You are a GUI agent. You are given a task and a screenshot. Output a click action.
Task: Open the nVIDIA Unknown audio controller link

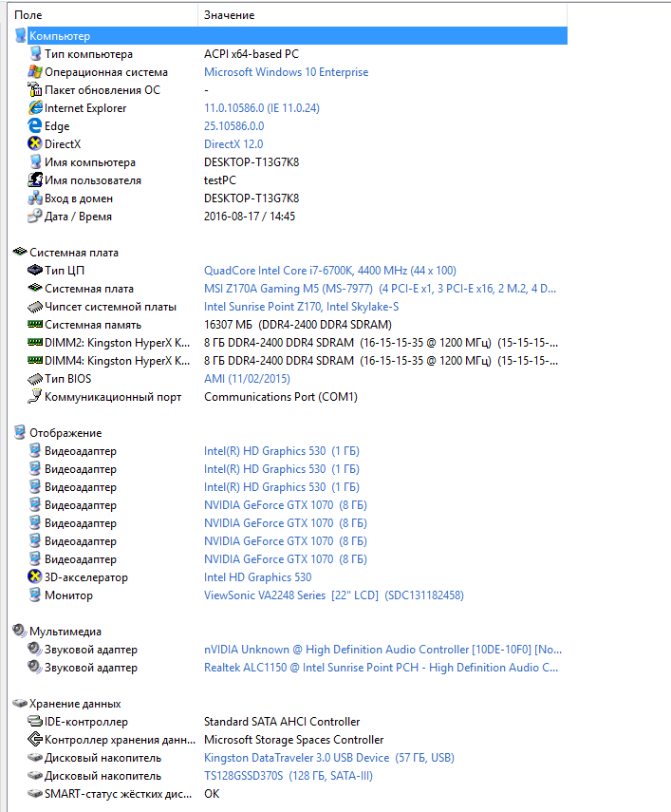pos(382,650)
